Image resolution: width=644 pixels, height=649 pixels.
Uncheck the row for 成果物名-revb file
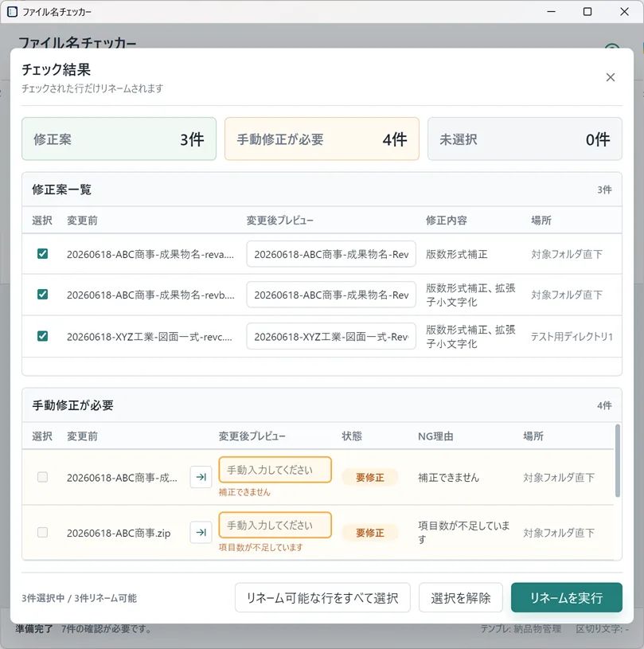click(x=42, y=295)
